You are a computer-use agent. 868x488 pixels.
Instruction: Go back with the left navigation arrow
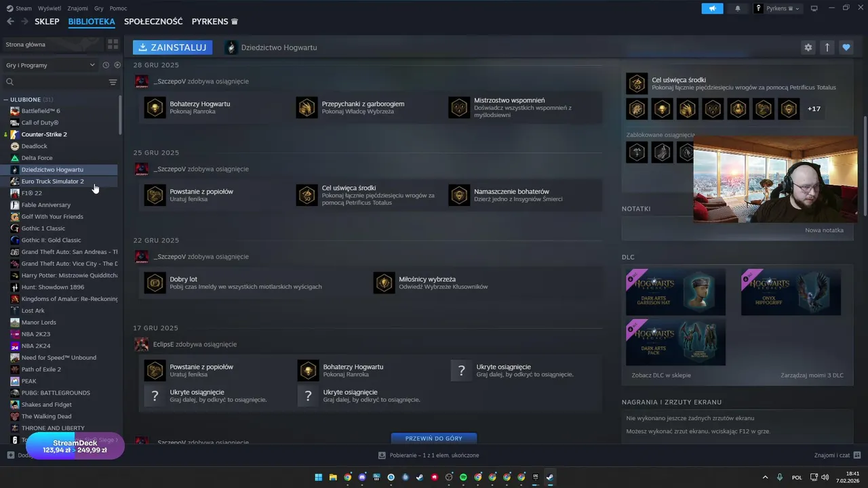[10, 22]
